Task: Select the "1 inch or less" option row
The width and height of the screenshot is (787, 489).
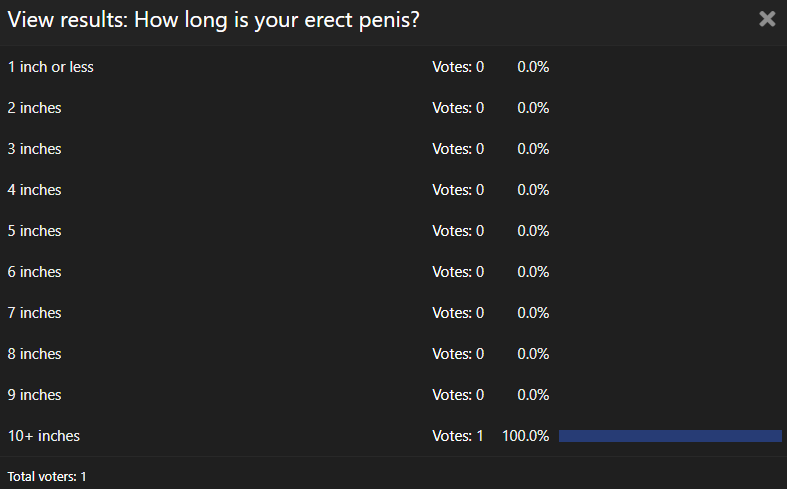Action: (51, 67)
